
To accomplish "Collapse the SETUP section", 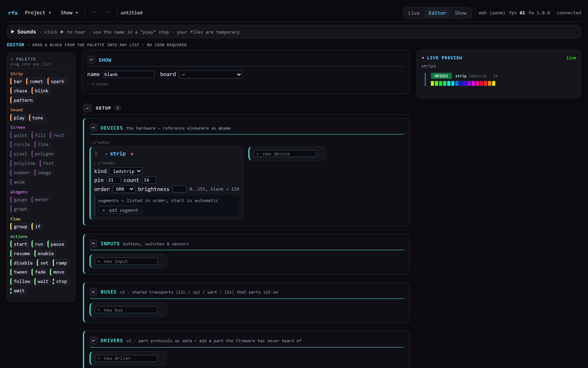I will point(87,108).
